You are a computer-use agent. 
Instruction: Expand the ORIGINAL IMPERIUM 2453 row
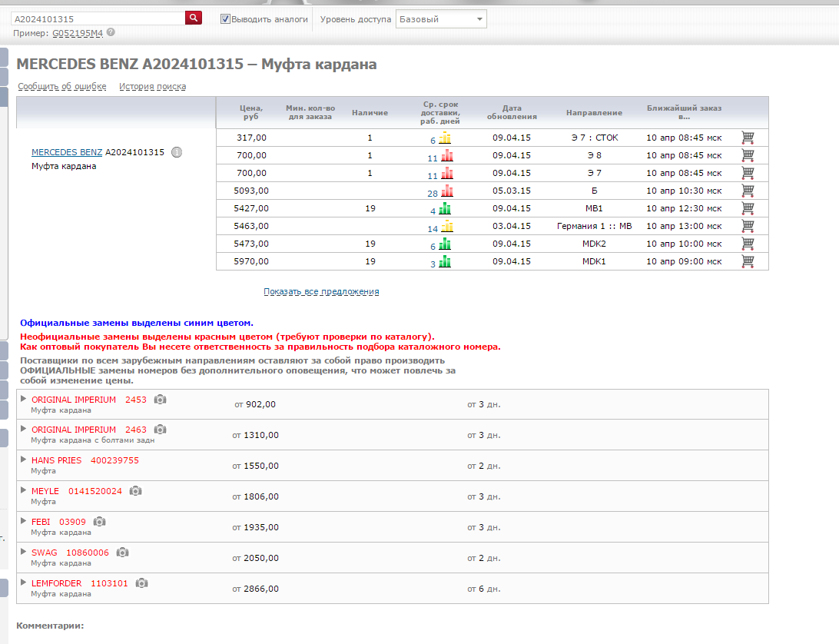23,399
